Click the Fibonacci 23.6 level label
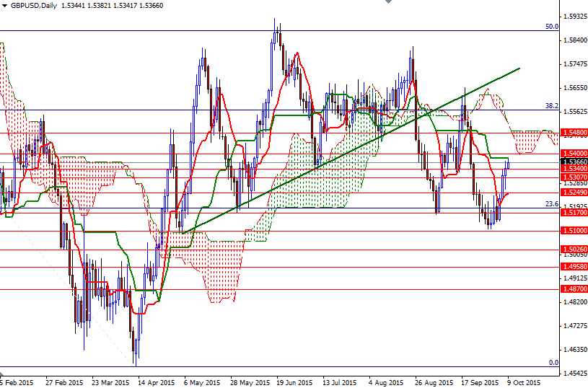The image size is (588, 388). pyautogui.click(x=552, y=205)
